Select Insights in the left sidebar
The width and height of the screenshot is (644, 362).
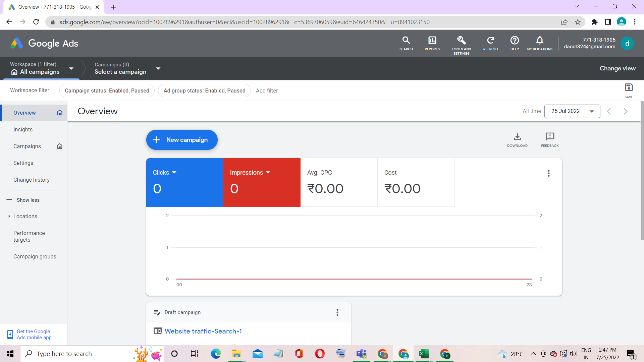23,129
